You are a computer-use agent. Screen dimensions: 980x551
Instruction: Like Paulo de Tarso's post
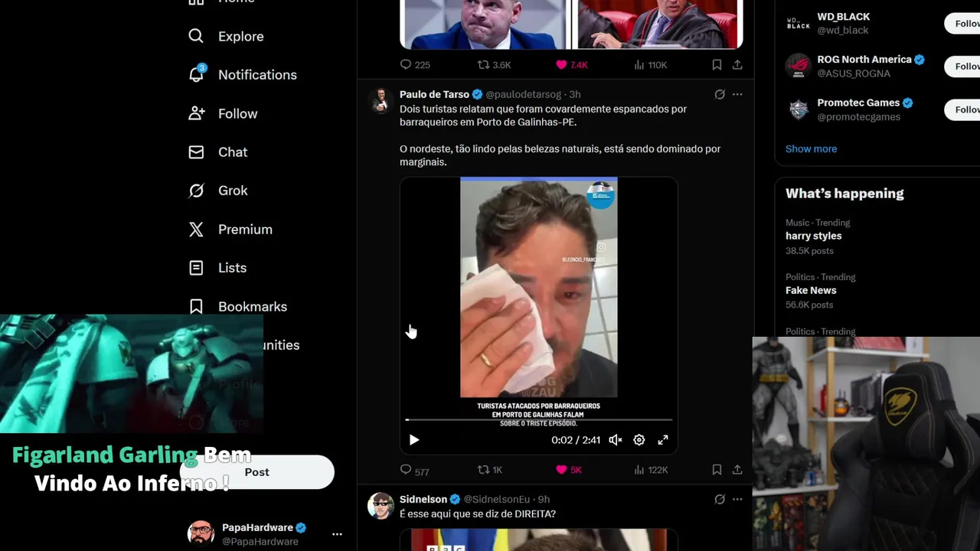point(568,470)
